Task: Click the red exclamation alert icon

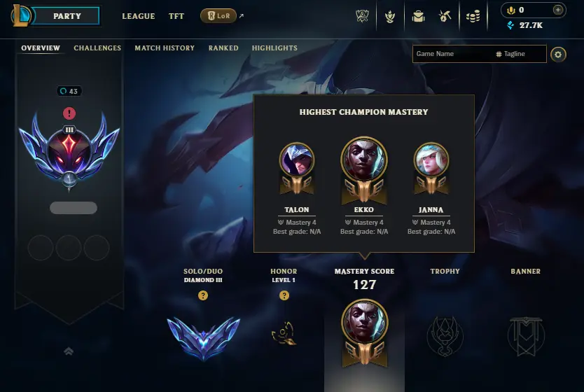Action: point(69,113)
